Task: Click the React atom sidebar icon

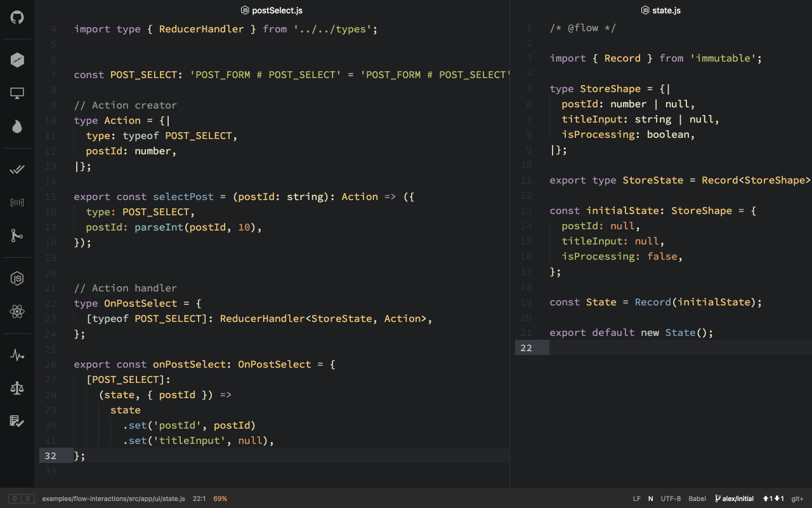Action: click(x=17, y=312)
